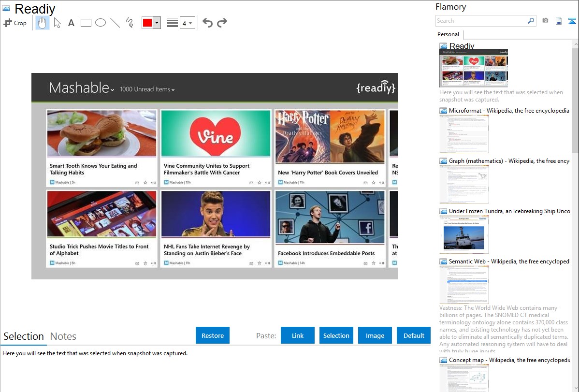579x392 pixels.
Task: Open the Concept map snapshot thumbnail
Action: [464, 378]
